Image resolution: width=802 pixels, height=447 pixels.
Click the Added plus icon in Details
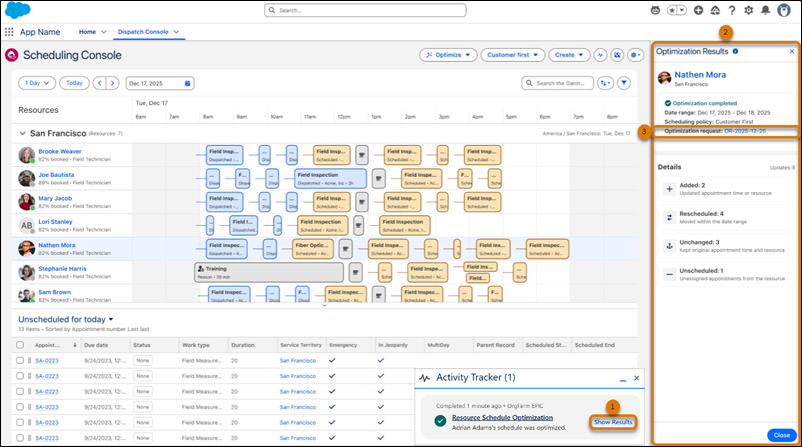click(x=669, y=189)
